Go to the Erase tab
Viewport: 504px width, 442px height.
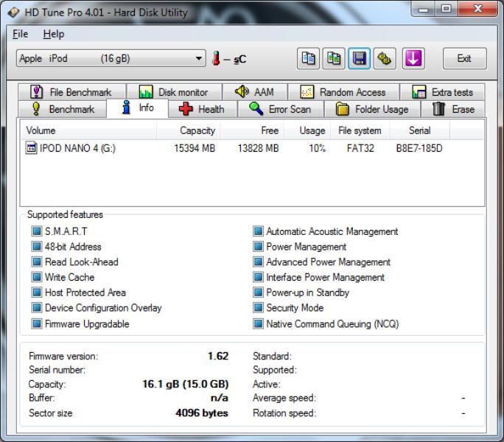tap(454, 109)
